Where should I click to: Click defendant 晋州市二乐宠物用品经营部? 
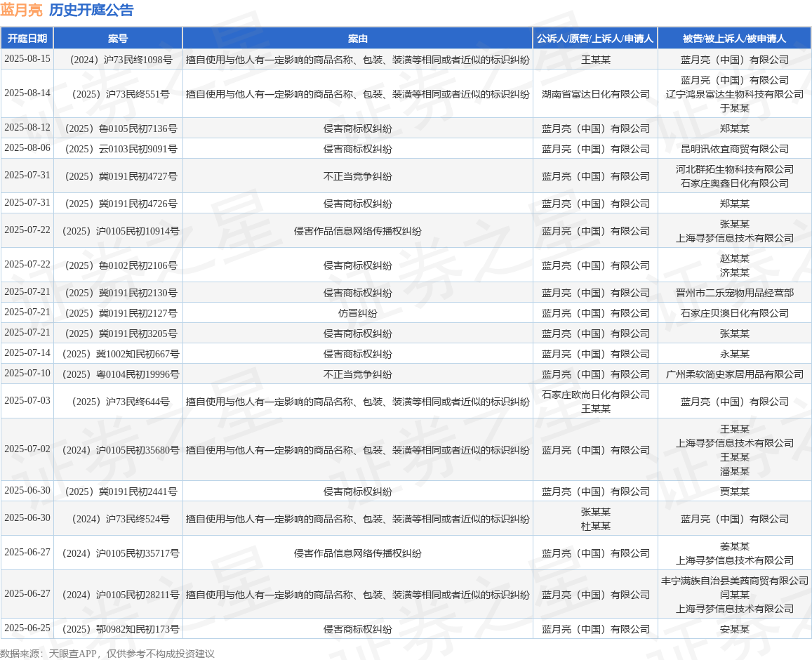tap(734, 293)
